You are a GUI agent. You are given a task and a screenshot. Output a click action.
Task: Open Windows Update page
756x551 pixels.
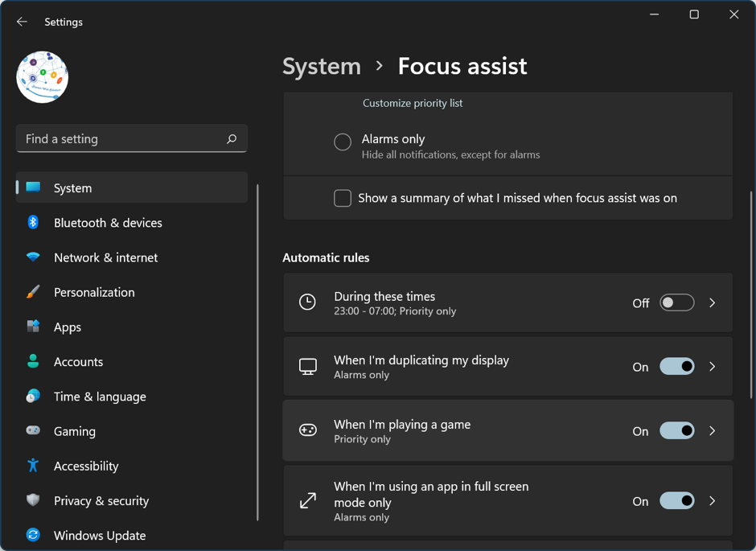pyautogui.click(x=132, y=535)
